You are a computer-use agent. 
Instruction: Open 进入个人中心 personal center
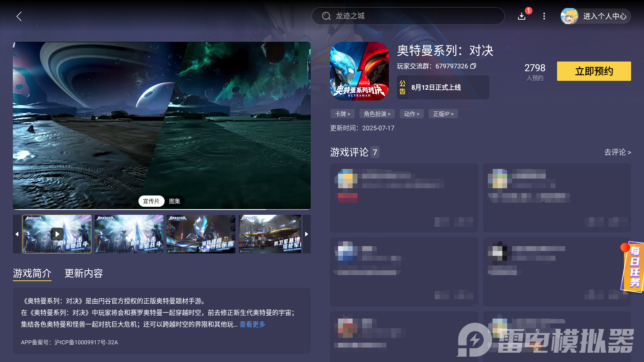coord(596,16)
